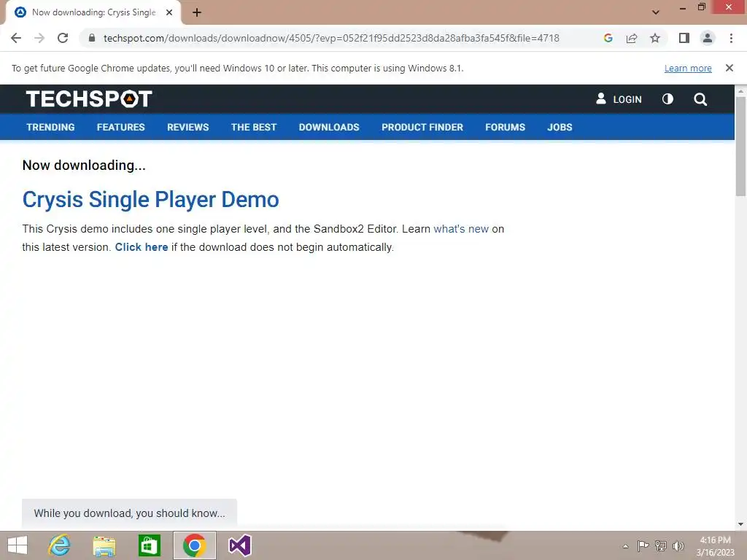Open TechSpot site search

(700, 99)
